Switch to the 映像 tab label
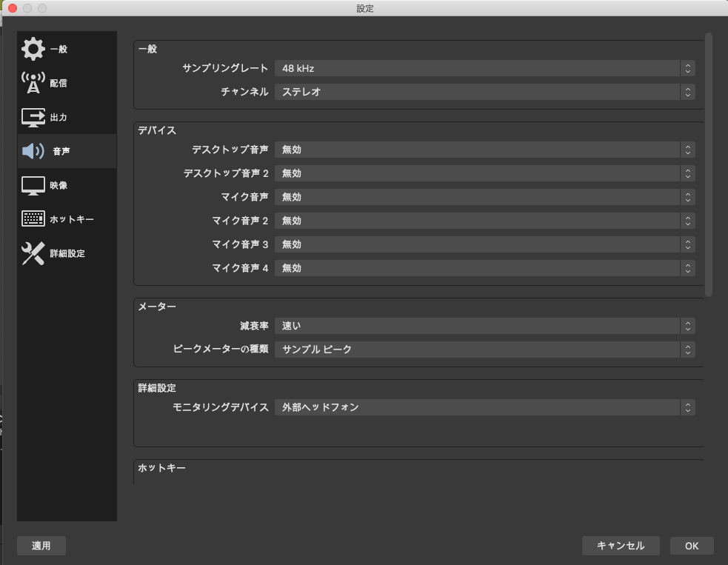 pyautogui.click(x=59, y=185)
